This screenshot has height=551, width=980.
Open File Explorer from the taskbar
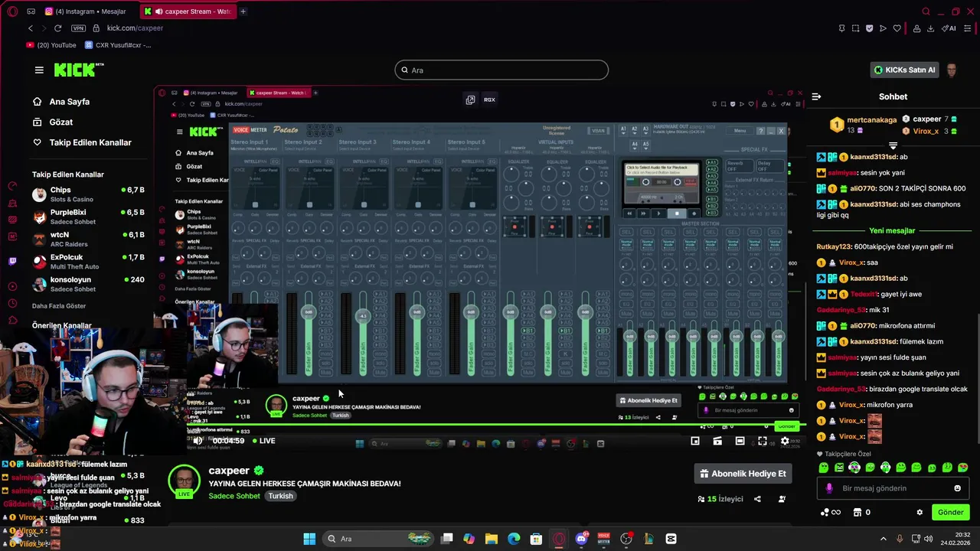tap(492, 539)
